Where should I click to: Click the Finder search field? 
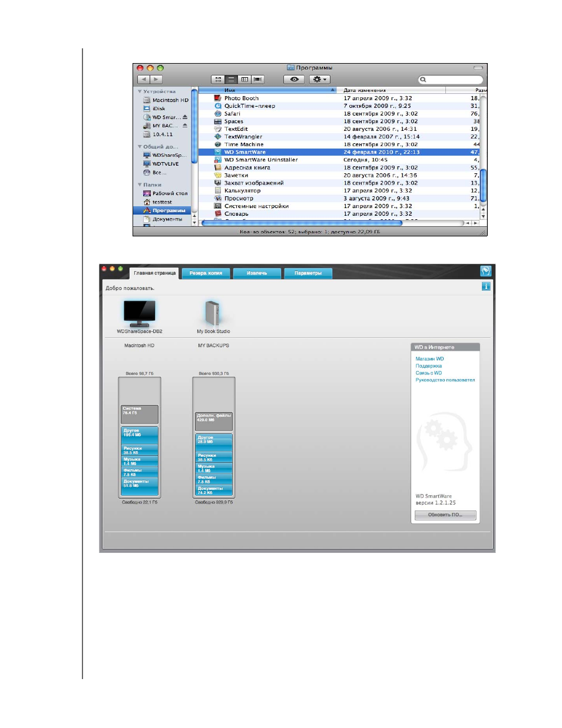[x=451, y=79]
